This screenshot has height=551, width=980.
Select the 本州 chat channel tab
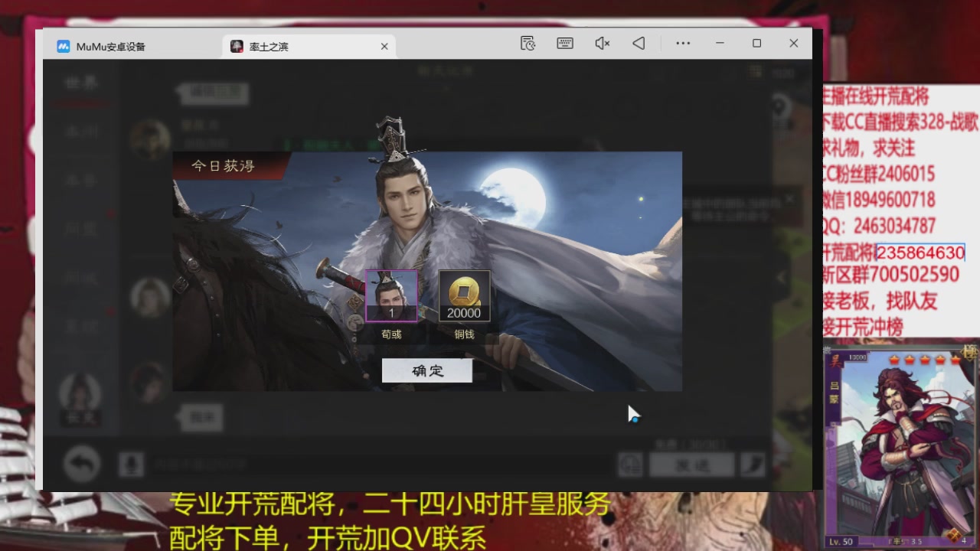click(x=82, y=132)
